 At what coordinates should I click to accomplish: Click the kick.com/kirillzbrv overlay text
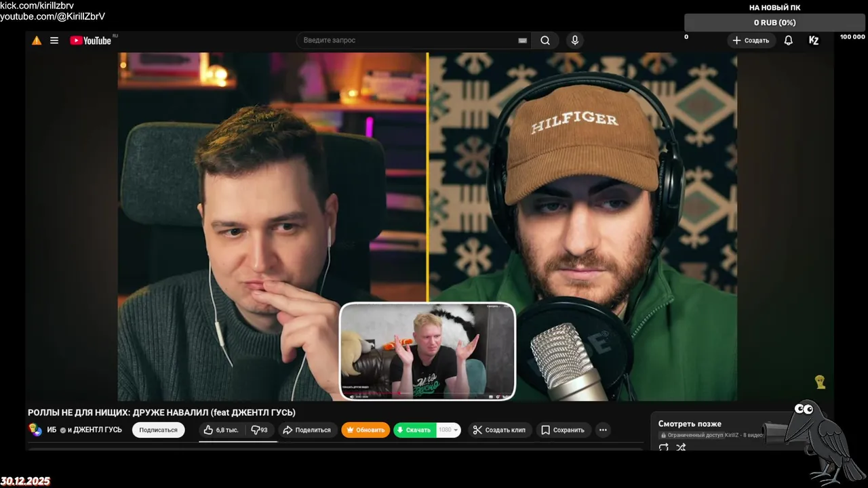pos(37,5)
